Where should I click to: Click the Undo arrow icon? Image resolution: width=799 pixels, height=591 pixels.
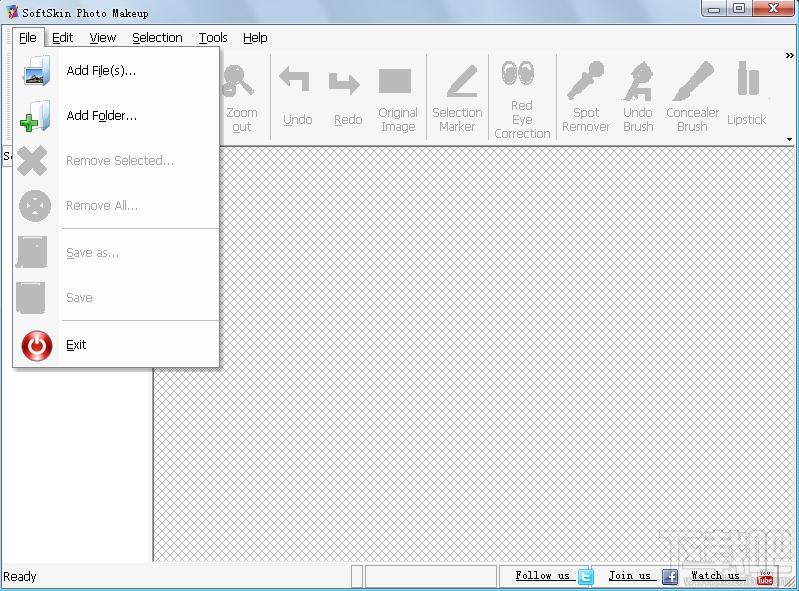point(295,79)
